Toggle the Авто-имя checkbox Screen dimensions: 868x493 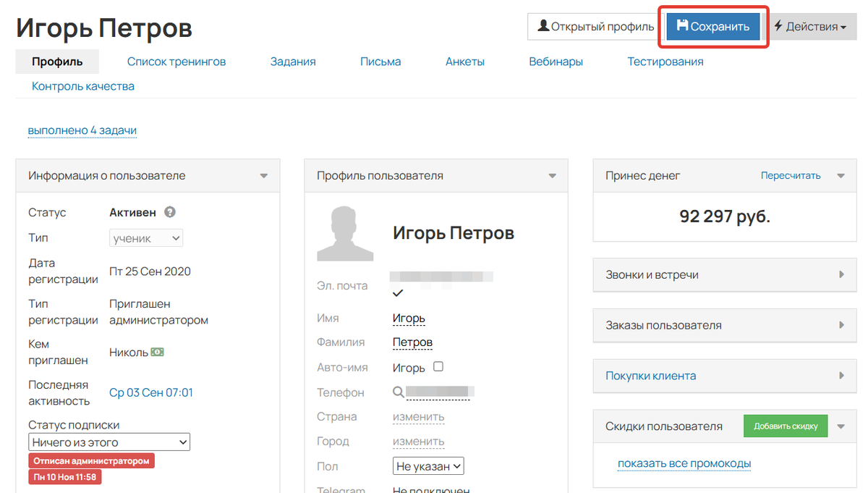438,367
